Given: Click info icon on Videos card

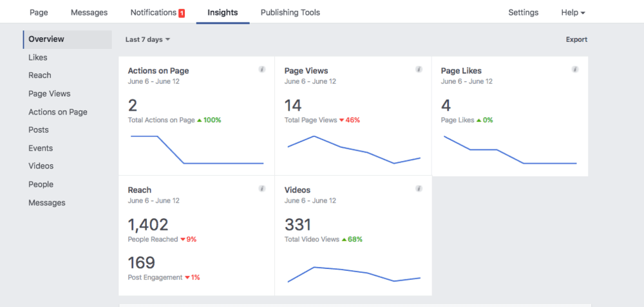Looking at the screenshot, I should [x=419, y=189].
